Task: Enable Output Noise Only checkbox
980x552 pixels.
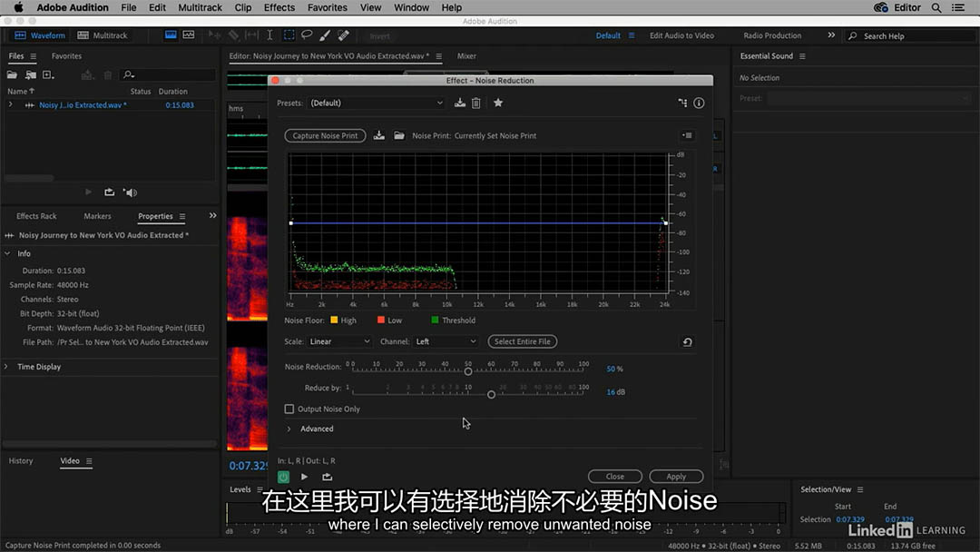Action: coord(289,409)
